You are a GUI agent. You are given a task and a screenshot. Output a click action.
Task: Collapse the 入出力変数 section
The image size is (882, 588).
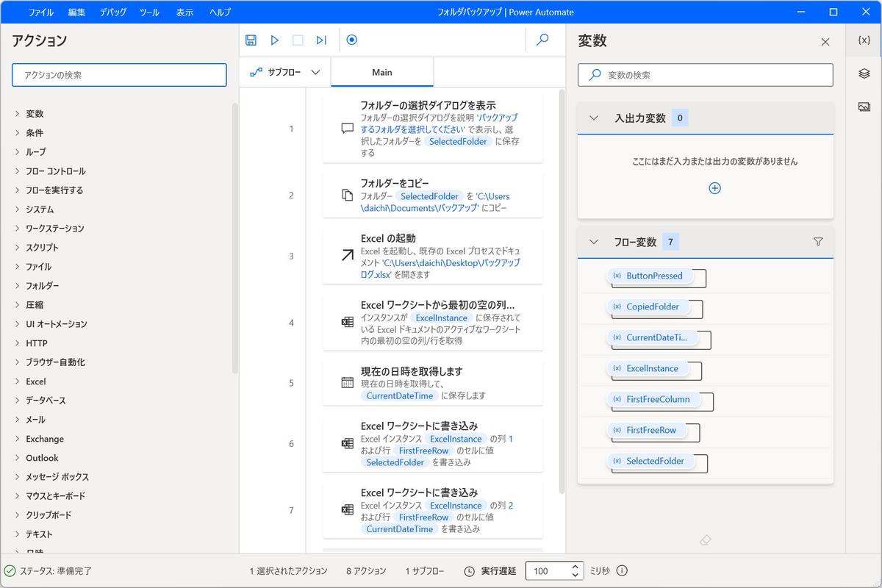[595, 118]
